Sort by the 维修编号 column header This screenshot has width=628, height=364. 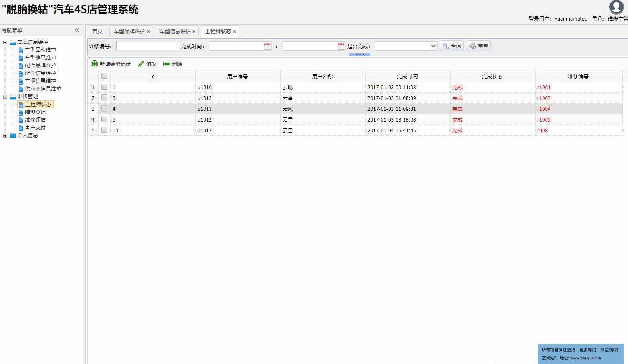578,76
